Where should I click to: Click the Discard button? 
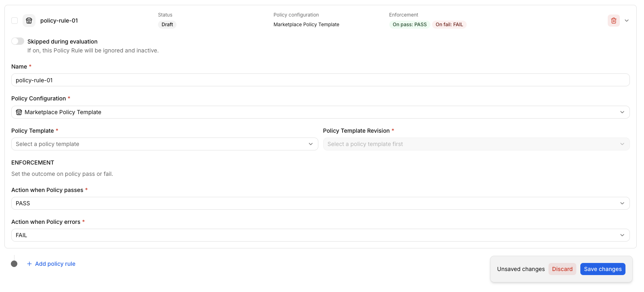point(562,269)
